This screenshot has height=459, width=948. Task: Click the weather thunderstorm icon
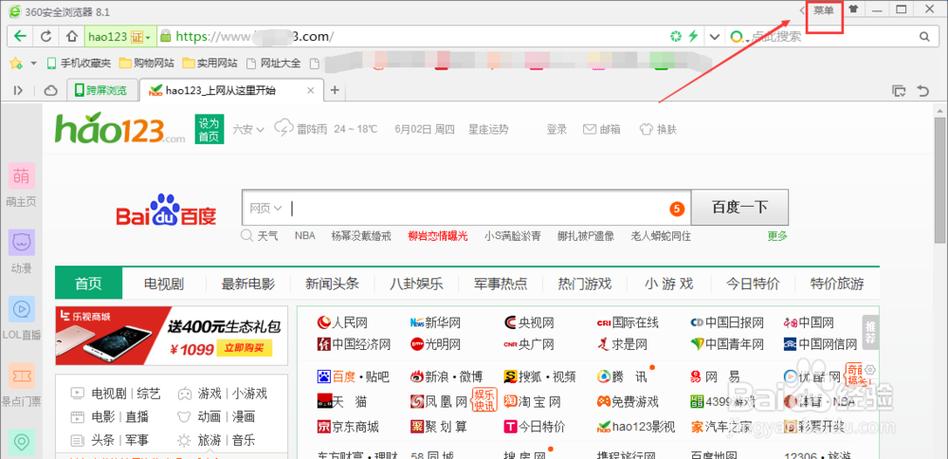coord(284,128)
